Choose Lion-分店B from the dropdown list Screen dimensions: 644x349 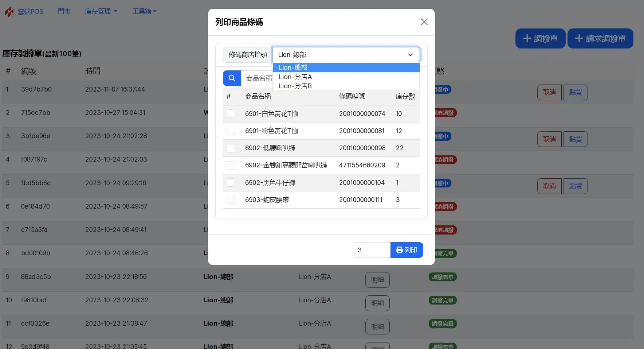(295, 86)
